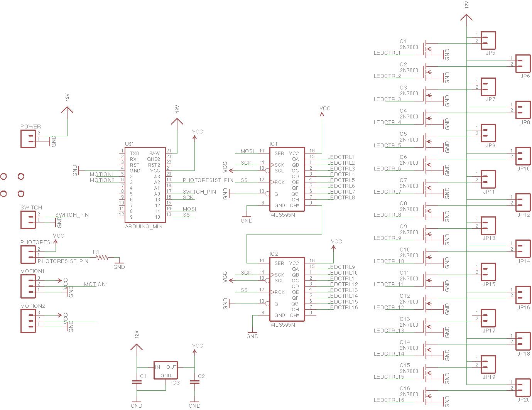Click the IC1 74LS595N shift register
Viewport: 532px width, 410px height.
tap(287, 179)
